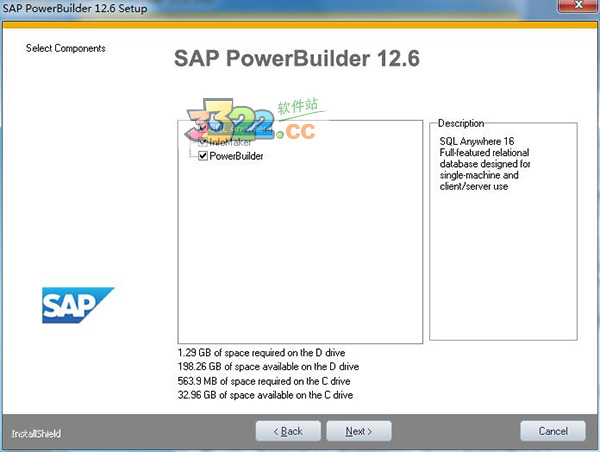600x452 pixels.
Task: Go back with the Back button
Action: coord(288,431)
